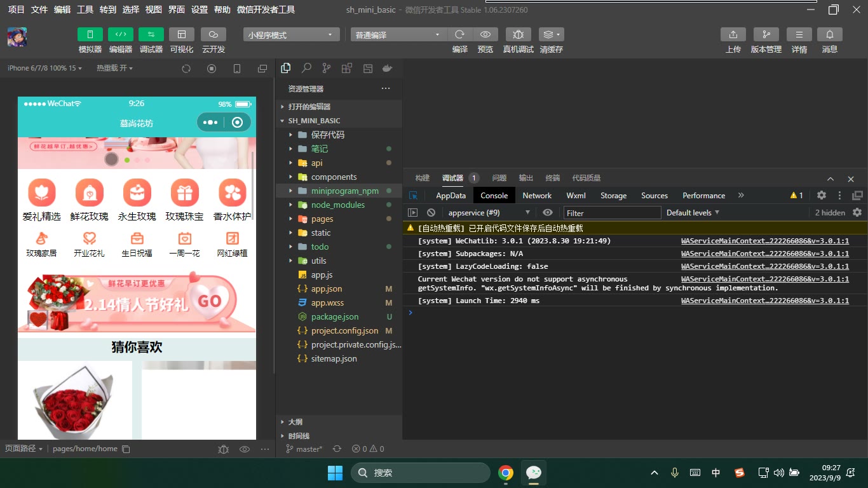The image size is (868, 488).
Task: Click the Valentine's Day GO banner
Action: [x=137, y=302]
